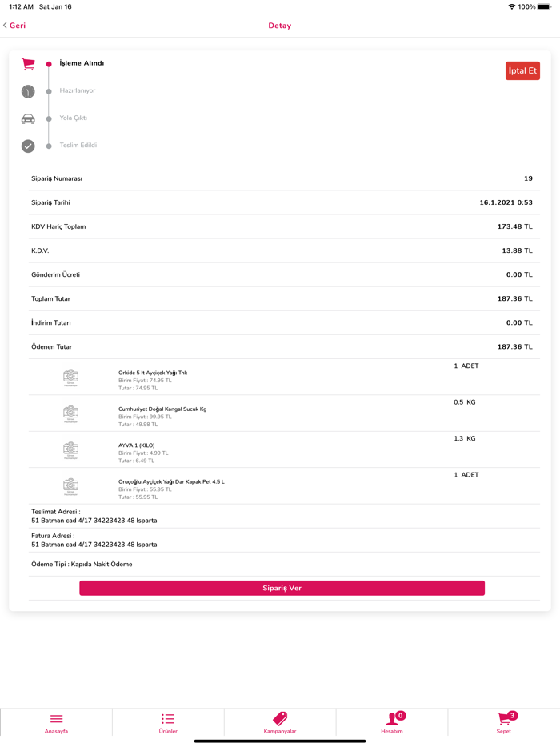Image resolution: width=560 pixels, height=747 pixels.
Task: Select the Cumhuriyet Doğal Kangal Sucuk thumbnail
Action: 71,413
